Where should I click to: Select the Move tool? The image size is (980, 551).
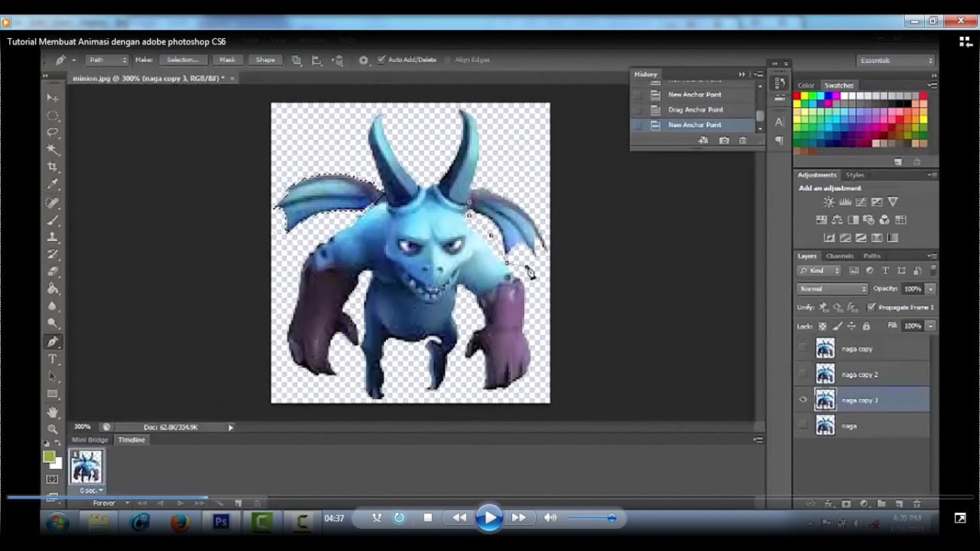pyautogui.click(x=53, y=98)
